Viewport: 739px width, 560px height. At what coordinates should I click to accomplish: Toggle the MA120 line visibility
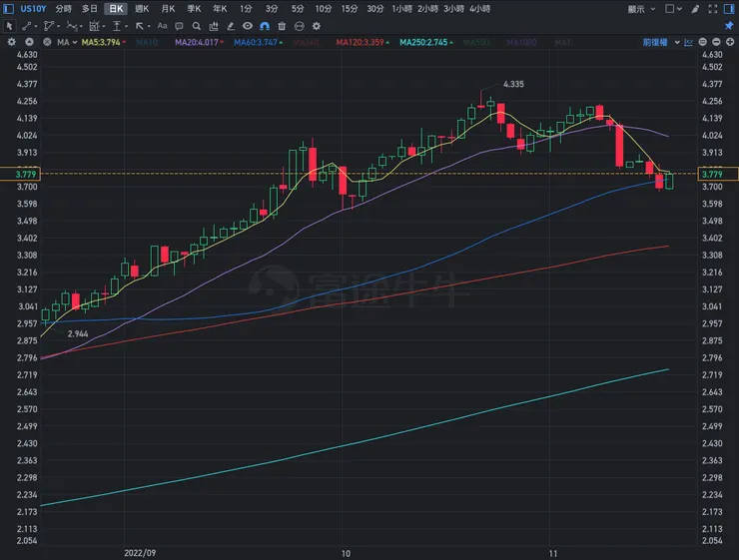363,42
